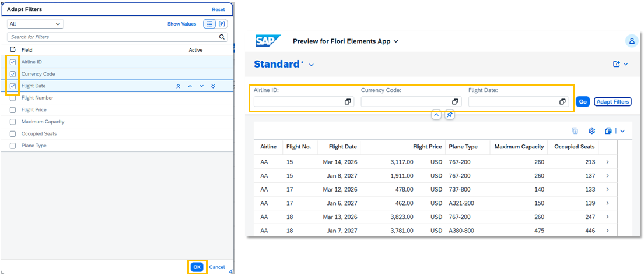Open export options dropdown arrow
Screen dimensions: 644x276
[x=622, y=131]
